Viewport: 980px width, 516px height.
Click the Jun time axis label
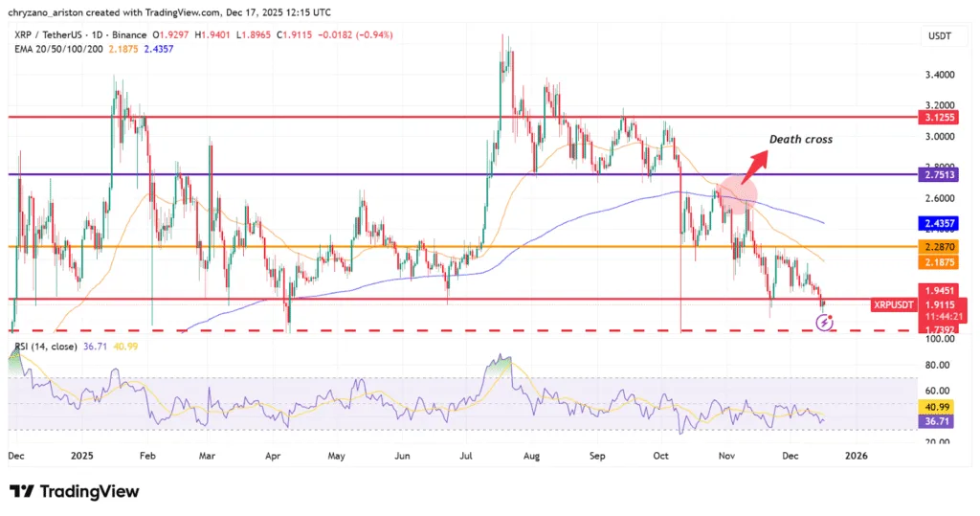[x=403, y=456]
